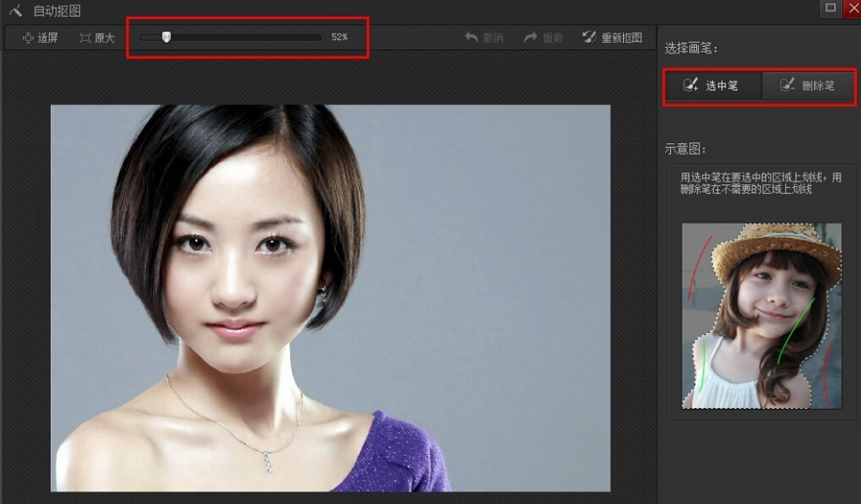Click the 示意图 label
Image resolution: width=861 pixels, height=504 pixels.
[685, 150]
